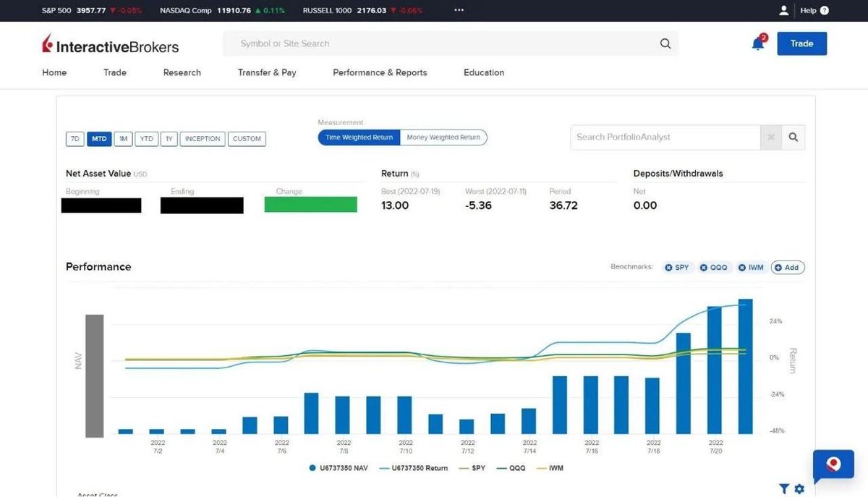Toggle the U6737350 Return legend entry
The image size is (868, 497).
413,468
